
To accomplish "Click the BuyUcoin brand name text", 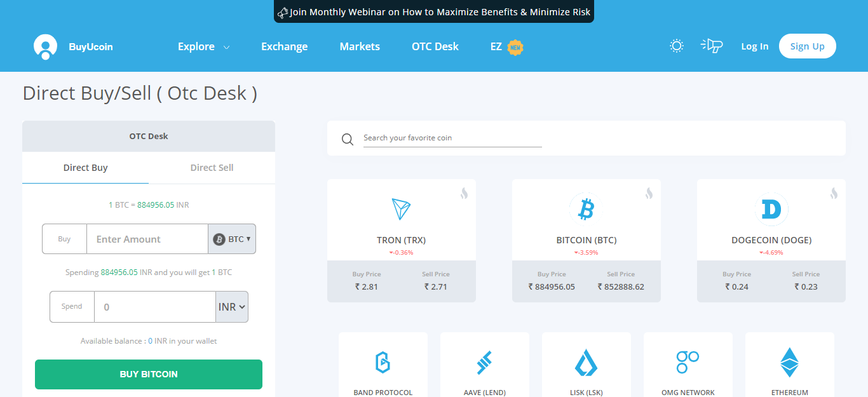I will pyautogui.click(x=91, y=46).
